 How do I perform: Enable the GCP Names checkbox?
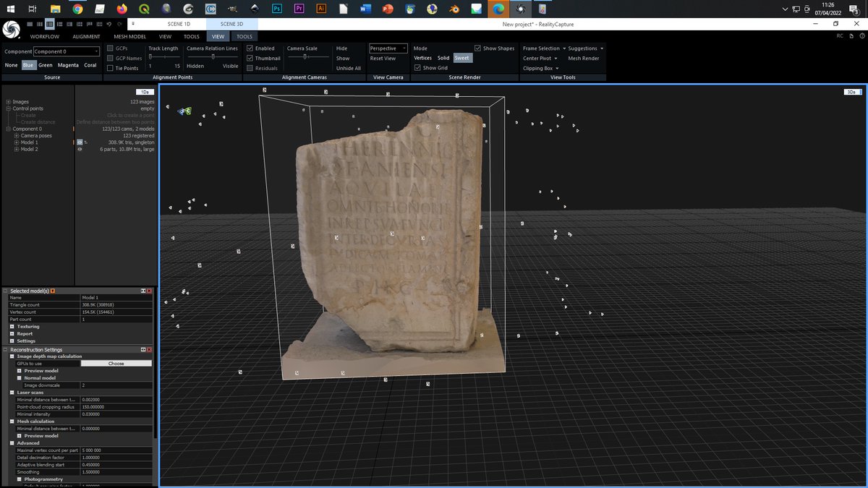tap(110, 58)
